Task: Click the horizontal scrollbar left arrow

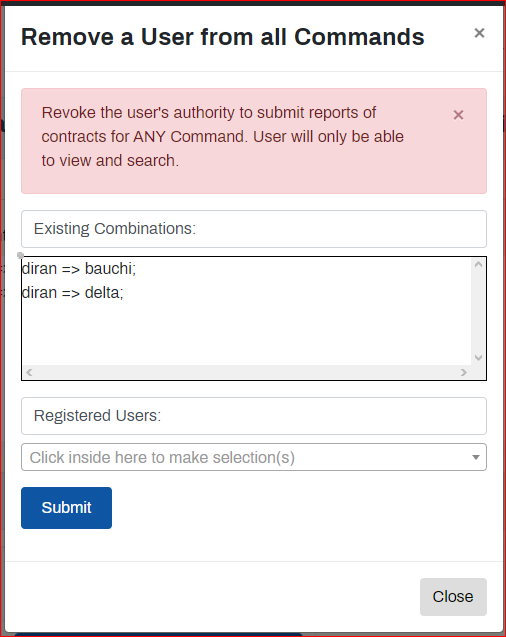Action: 29,372
